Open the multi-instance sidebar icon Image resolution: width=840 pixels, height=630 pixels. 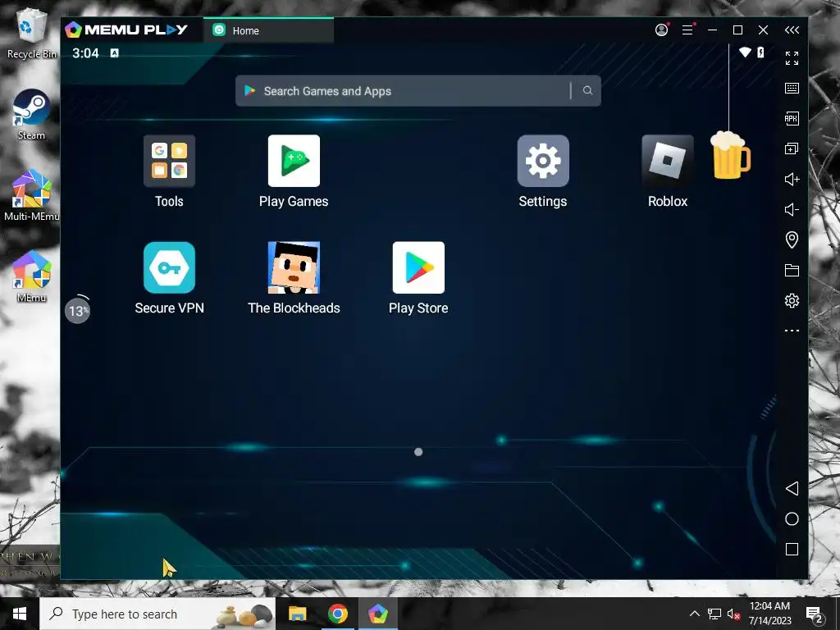point(792,149)
